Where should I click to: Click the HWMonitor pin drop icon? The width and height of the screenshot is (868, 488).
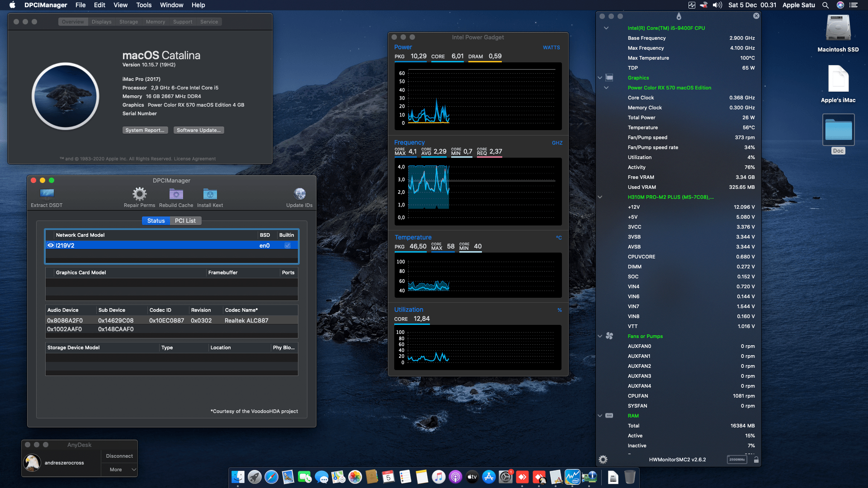pyautogui.click(x=679, y=16)
